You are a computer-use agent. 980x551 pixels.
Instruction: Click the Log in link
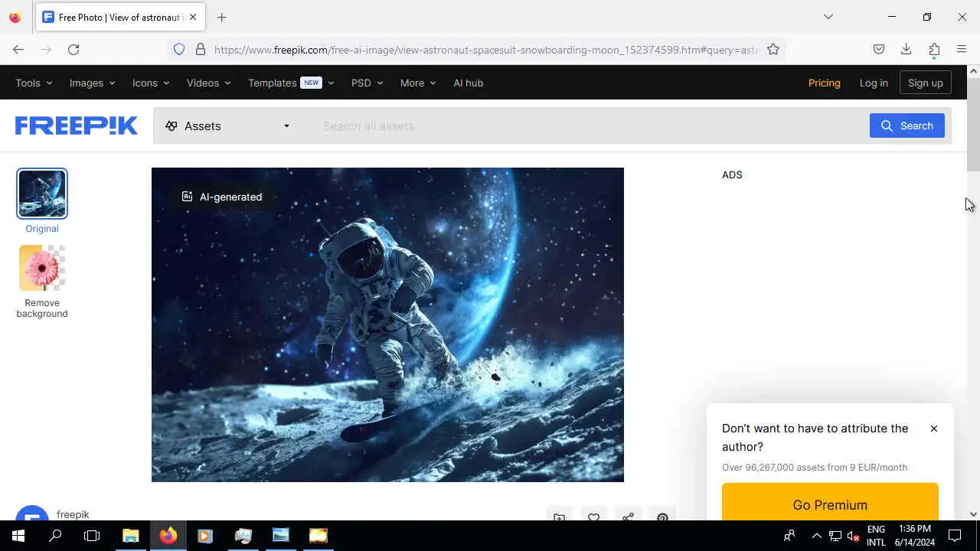coord(873,83)
